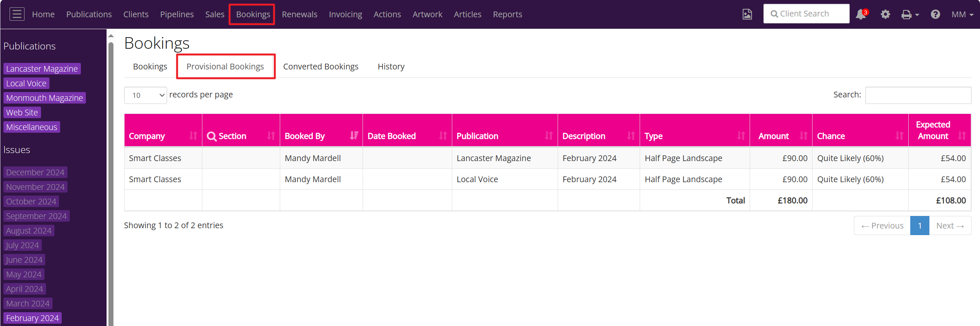Screen dimensions: 980x326
Task: Open Invoicing menu
Action: 345,14
